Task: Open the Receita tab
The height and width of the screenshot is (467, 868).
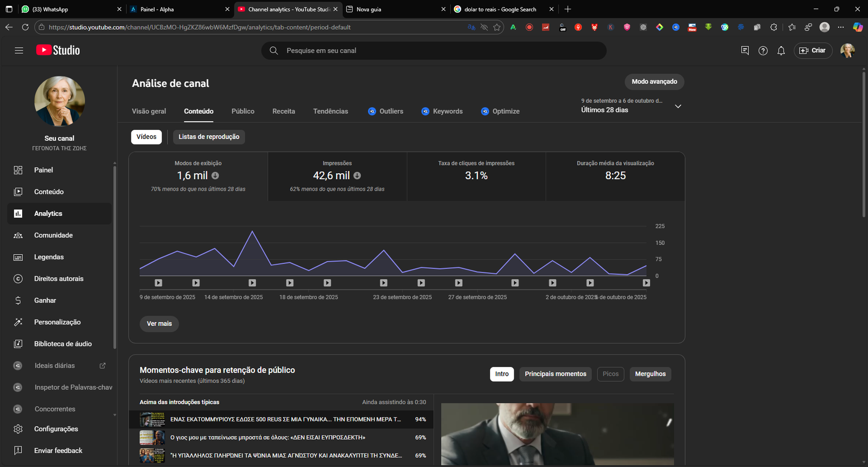Action: click(x=284, y=111)
